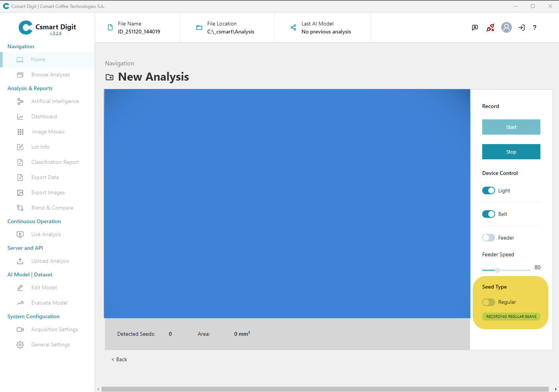Click the General Settings gear icon

(20, 345)
